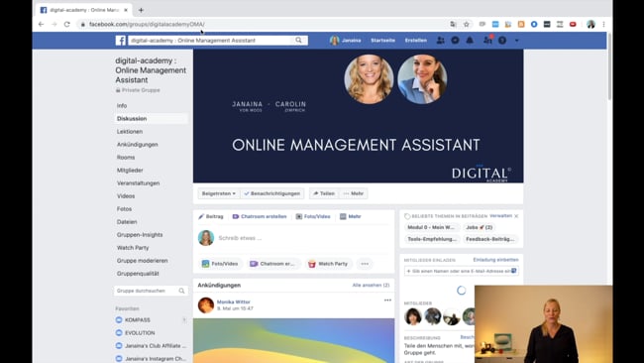Viewport: 644px width, 363px height.
Task: Click the Facebook logo in the header
Action: (x=120, y=41)
